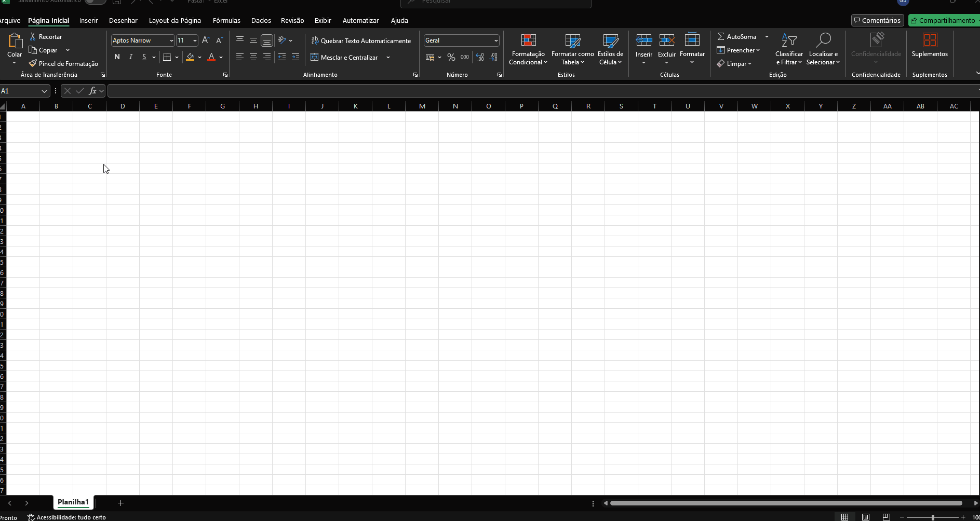This screenshot has height=521, width=980.
Task: Toggle italic formatting
Action: 130,57
